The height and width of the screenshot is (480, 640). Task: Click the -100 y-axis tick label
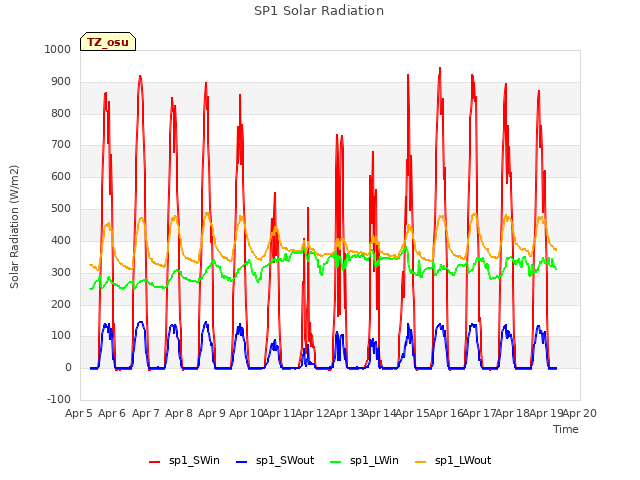point(59,399)
